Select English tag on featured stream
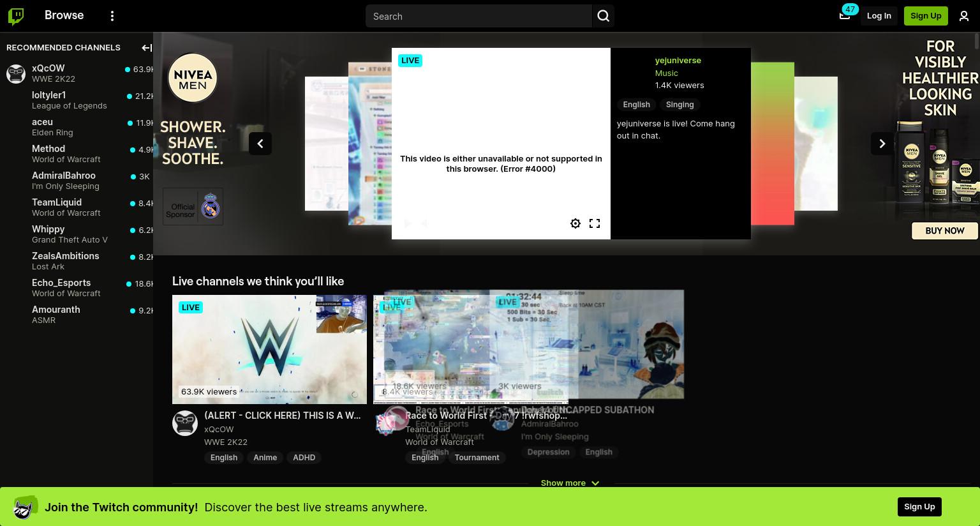Image resolution: width=980 pixels, height=526 pixels. pyautogui.click(x=636, y=104)
